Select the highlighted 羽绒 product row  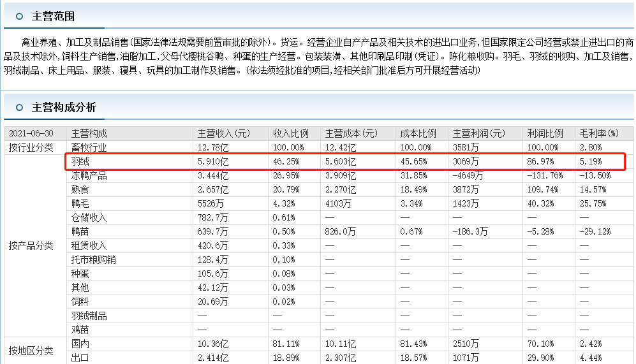[344, 161]
